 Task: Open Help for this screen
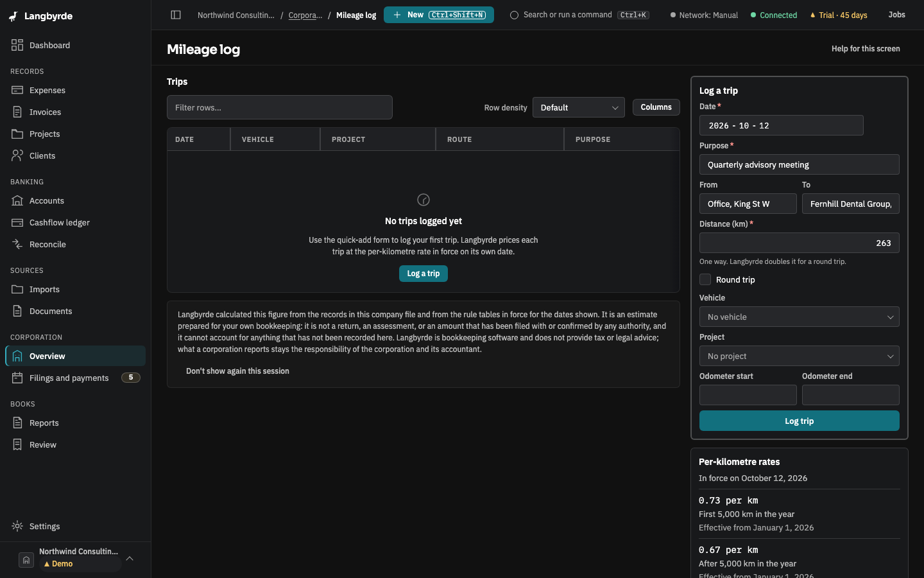(x=866, y=49)
